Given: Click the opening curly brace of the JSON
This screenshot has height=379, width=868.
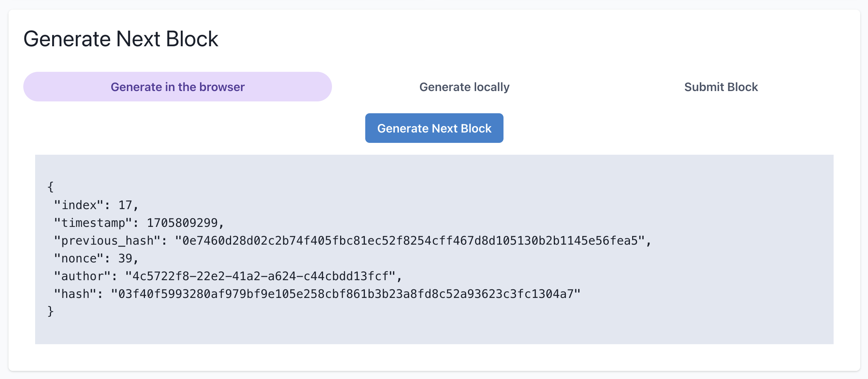Looking at the screenshot, I should (51, 187).
